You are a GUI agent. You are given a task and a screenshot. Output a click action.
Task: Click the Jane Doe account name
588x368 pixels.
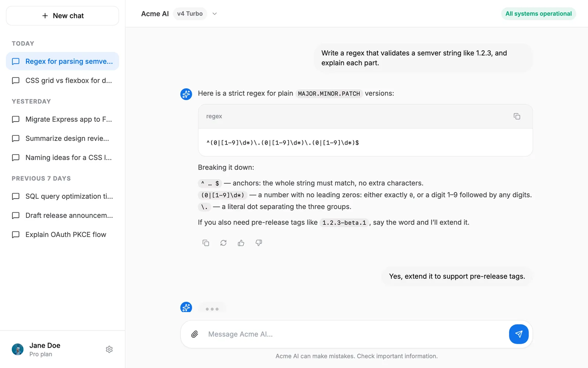45,345
